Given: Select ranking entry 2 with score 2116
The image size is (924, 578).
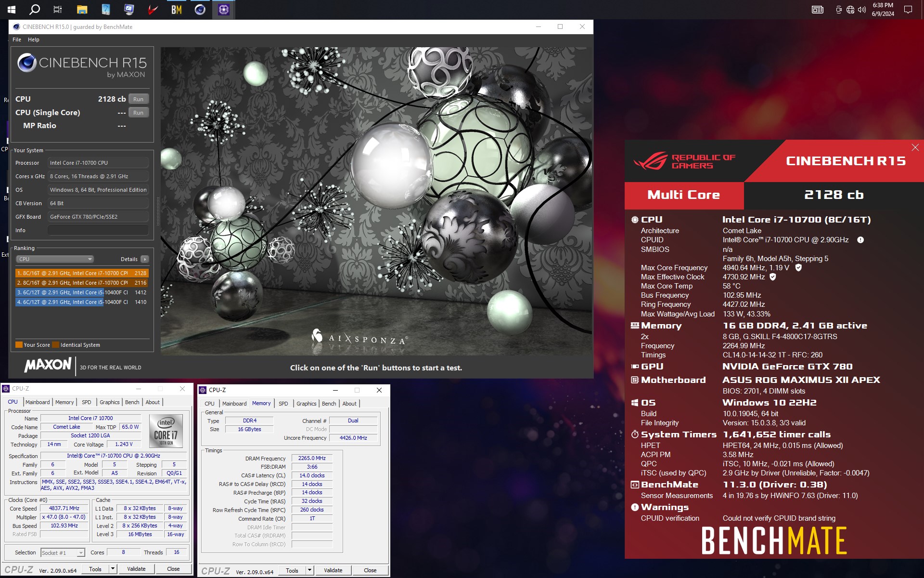Looking at the screenshot, I should [x=82, y=283].
